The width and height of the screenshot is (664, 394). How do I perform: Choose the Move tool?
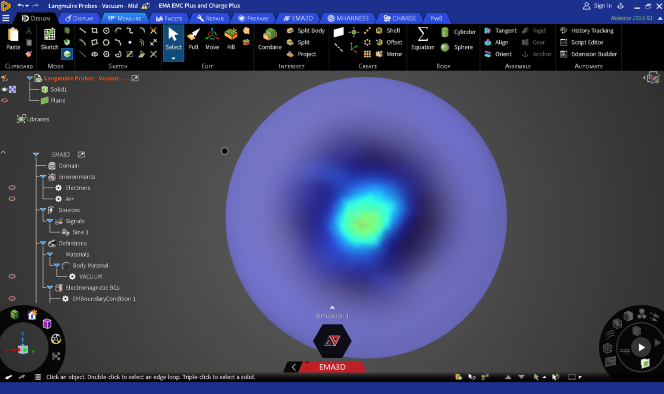tap(212, 39)
